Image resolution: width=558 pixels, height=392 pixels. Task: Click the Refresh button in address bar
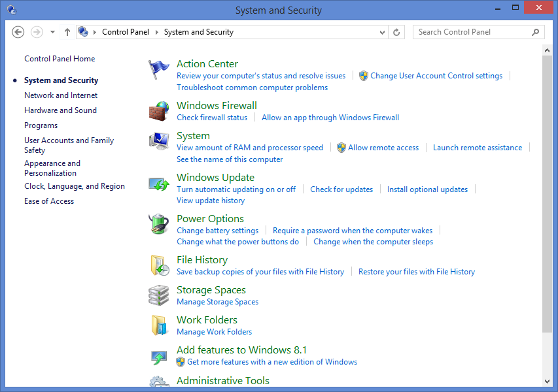(396, 31)
